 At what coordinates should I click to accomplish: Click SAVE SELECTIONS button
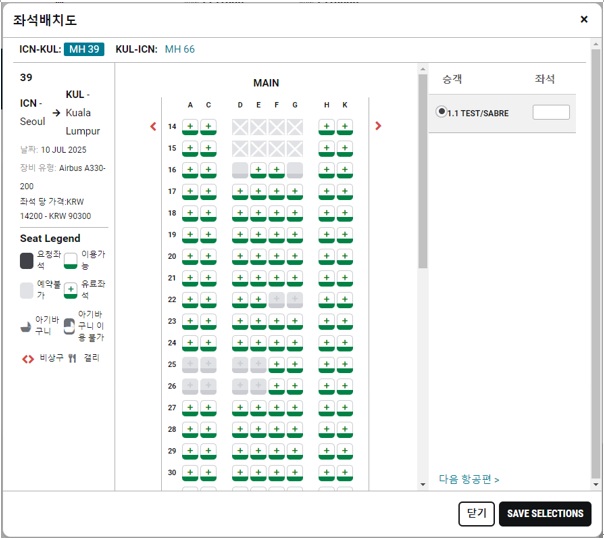(545, 514)
